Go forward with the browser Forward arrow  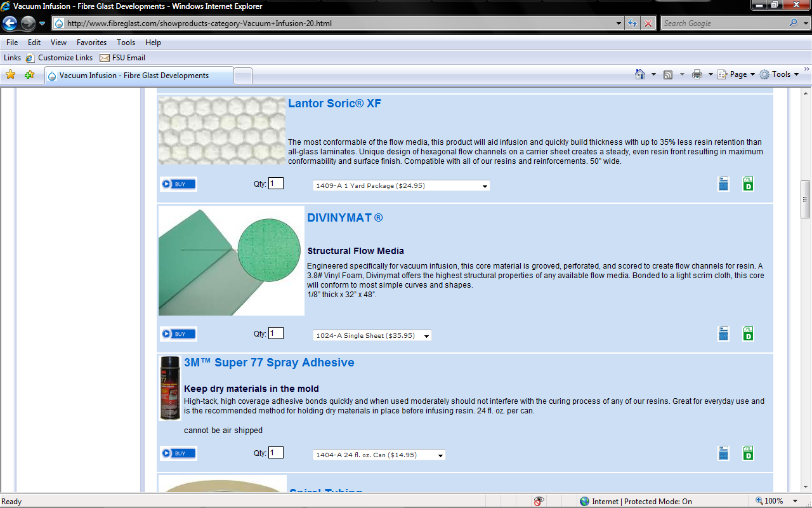pos(28,23)
